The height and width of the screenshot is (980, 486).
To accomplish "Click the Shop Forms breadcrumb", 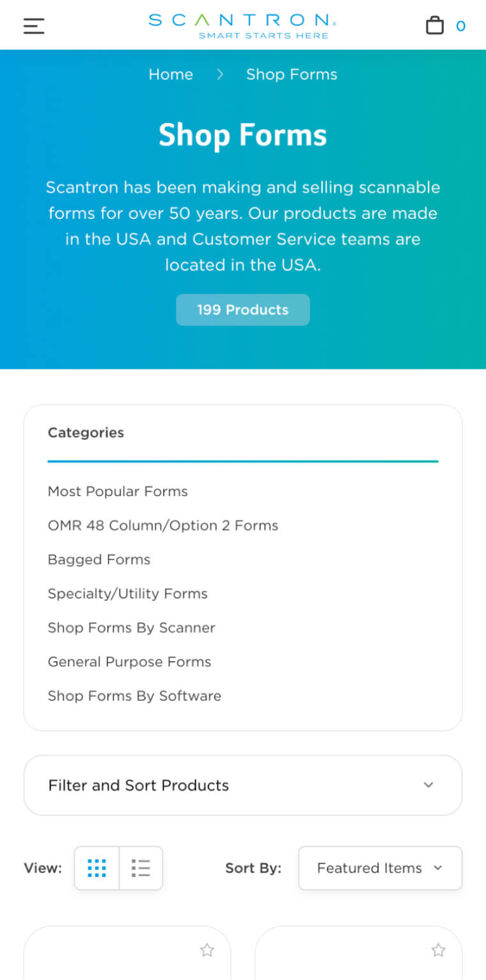I will point(292,74).
